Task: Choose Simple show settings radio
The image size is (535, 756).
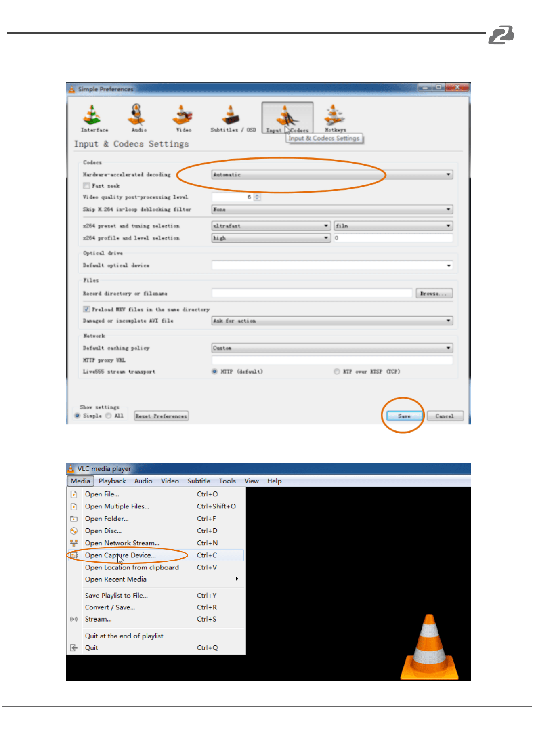Action: (77, 416)
